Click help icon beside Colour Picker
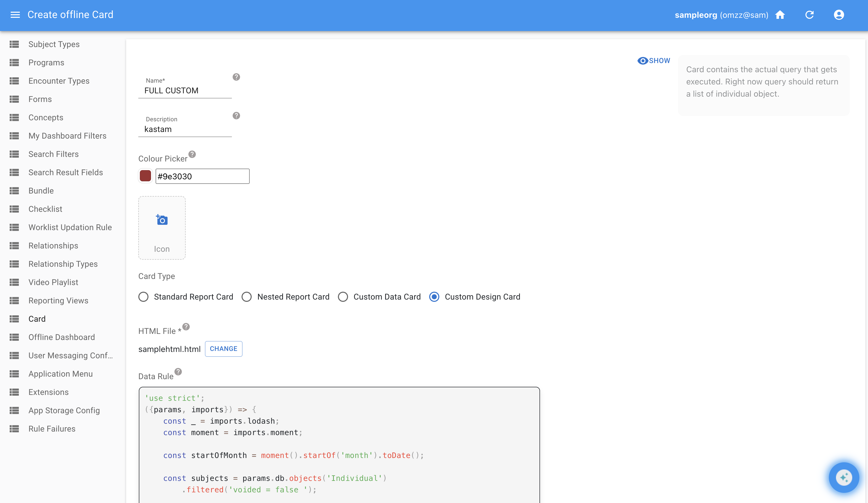The height and width of the screenshot is (503, 868). tap(192, 154)
